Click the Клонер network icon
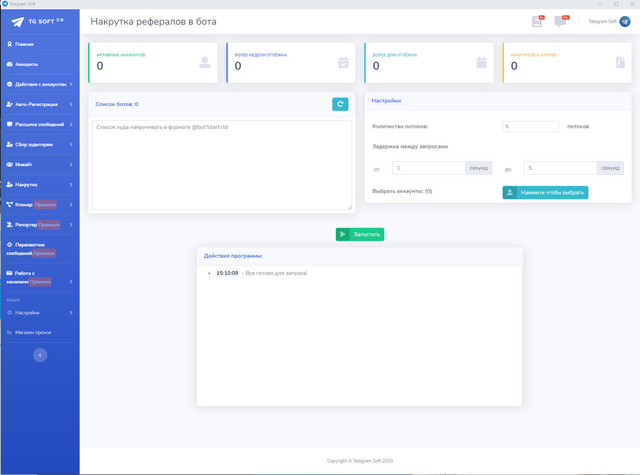This screenshot has height=475, width=640. click(9, 204)
